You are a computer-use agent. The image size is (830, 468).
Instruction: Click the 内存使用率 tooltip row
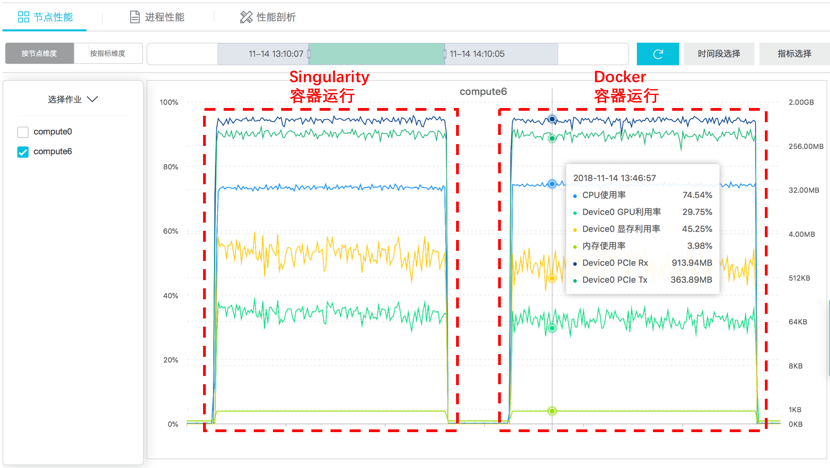(643, 246)
